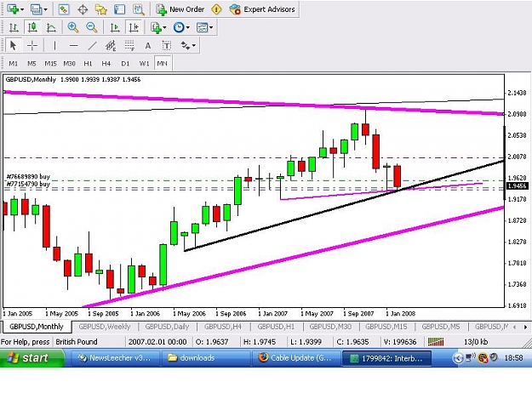This screenshot has height=399, width=532.
Task: Expand hidden system tray icons arrow
Action: (458, 358)
